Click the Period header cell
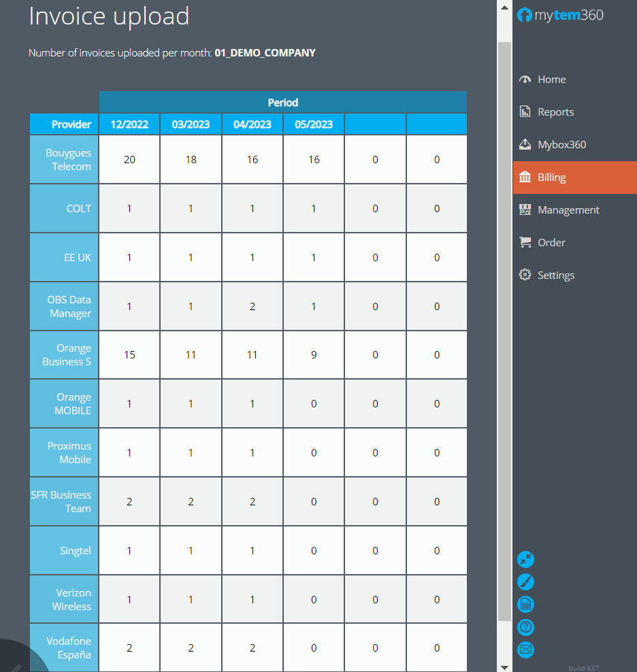 coord(283,103)
